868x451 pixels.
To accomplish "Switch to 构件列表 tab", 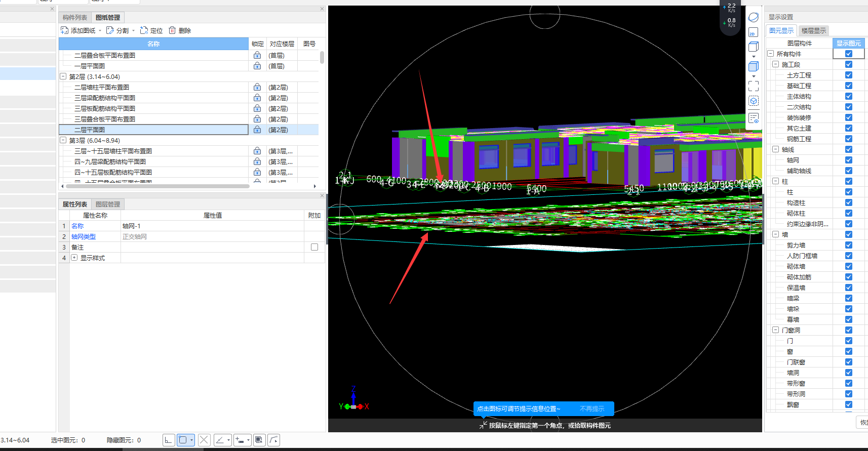I will [75, 17].
